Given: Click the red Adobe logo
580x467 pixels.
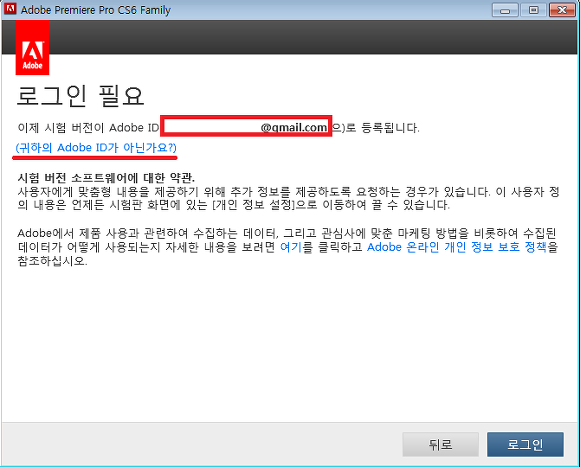Looking at the screenshot, I should [x=33, y=48].
